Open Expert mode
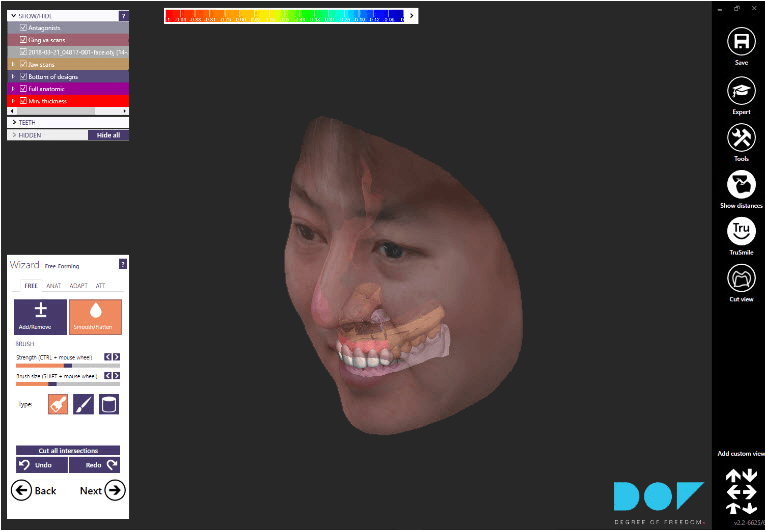The width and height of the screenshot is (765, 531). coord(741,91)
